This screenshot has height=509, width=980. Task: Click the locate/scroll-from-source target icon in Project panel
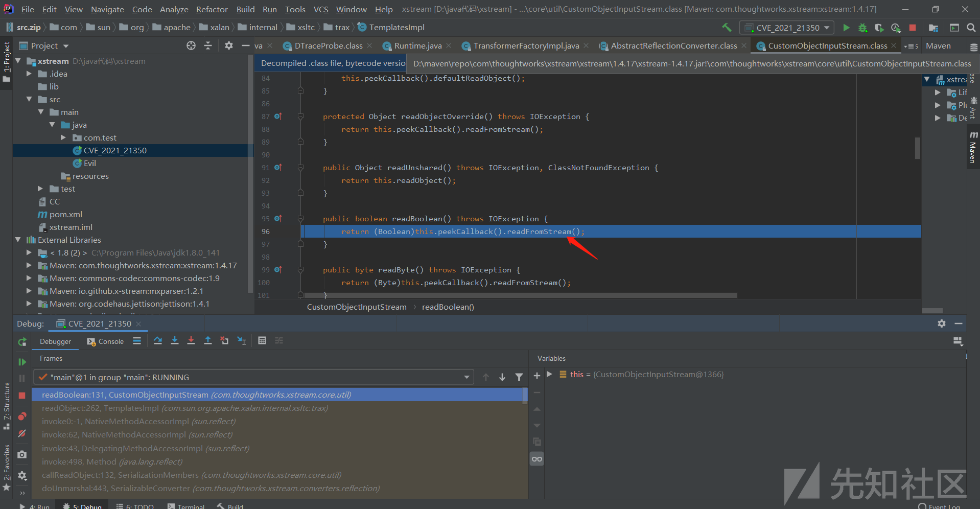(x=191, y=45)
